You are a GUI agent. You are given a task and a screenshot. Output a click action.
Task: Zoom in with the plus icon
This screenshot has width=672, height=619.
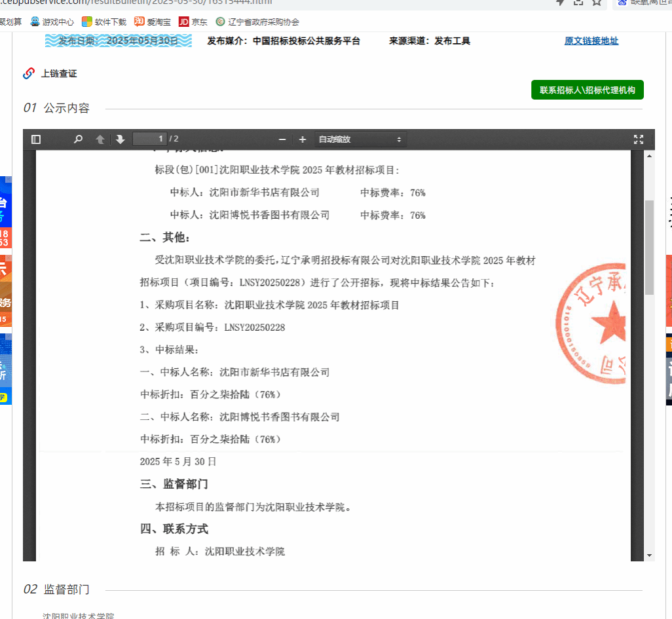tap(303, 140)
